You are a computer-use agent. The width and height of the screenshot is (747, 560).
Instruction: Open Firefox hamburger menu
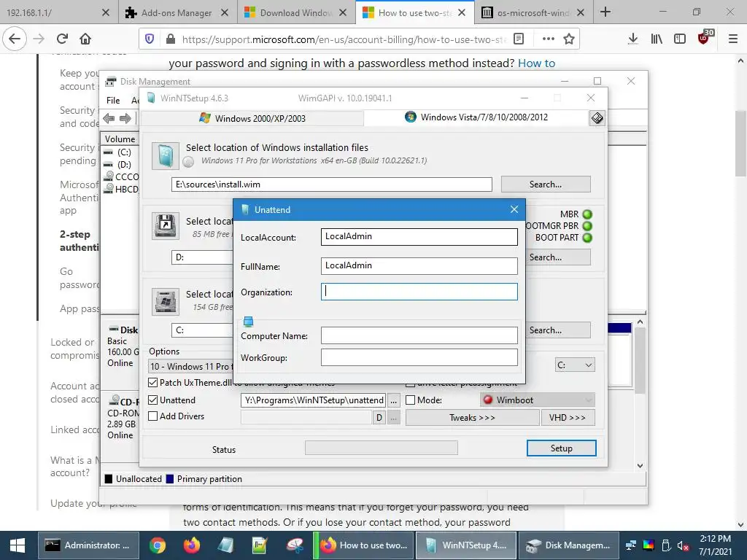(733, 39)
